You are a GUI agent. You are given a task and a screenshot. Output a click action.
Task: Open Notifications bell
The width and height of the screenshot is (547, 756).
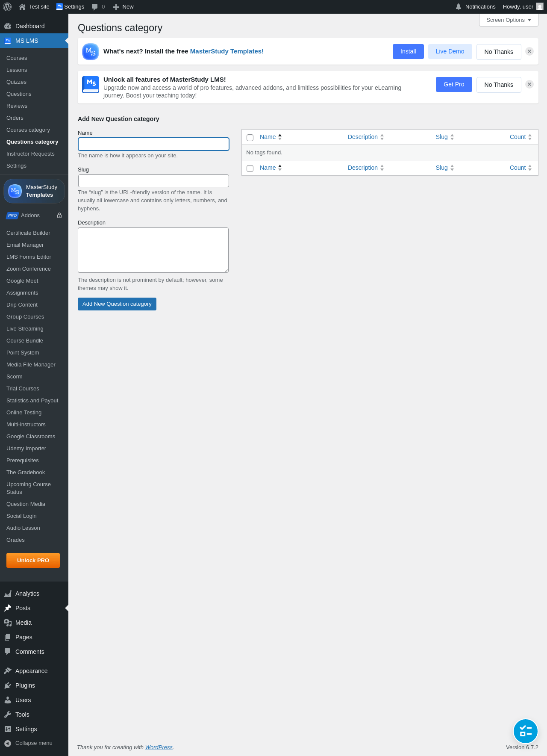click(x=459, y=7)
